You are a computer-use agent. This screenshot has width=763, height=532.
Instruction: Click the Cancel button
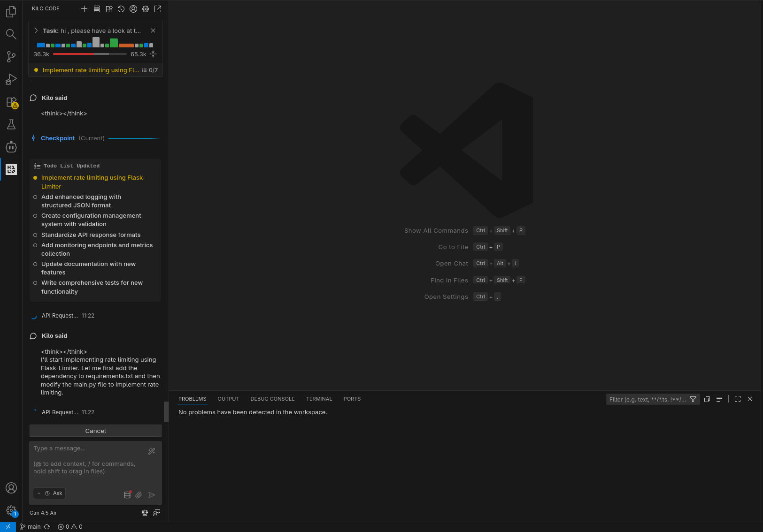click(95, 431)
